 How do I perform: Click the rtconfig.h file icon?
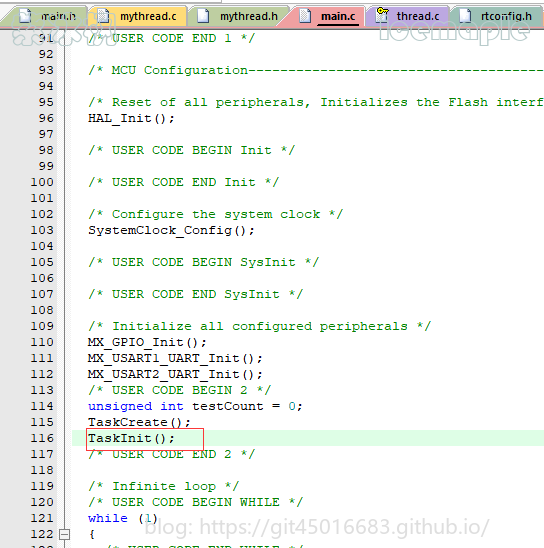[x=464, y=16]
